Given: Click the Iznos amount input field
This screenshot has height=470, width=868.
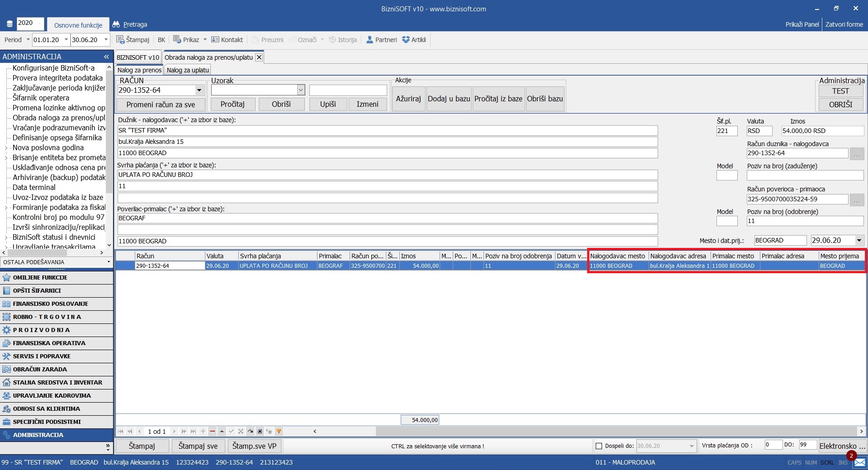Looking at the screenshot, I should pos(822,131).
